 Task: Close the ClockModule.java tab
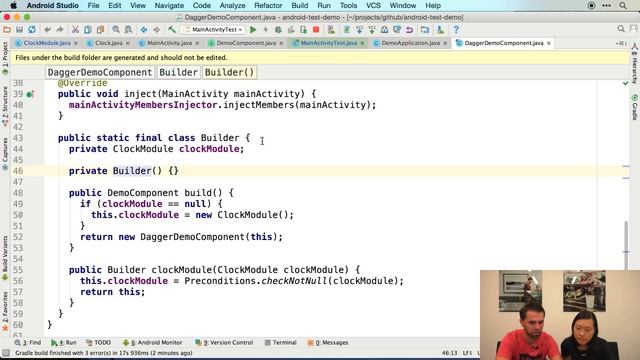(76, 43)
